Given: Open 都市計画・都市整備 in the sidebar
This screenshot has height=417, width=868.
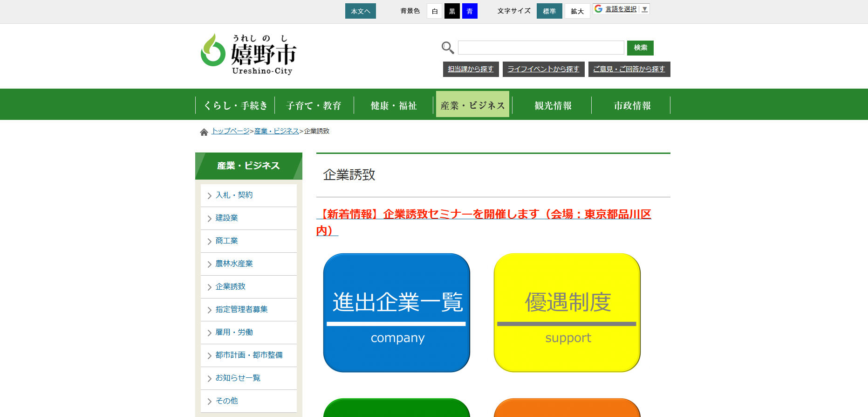Looking at the screenshot, I should click(249, 355).
